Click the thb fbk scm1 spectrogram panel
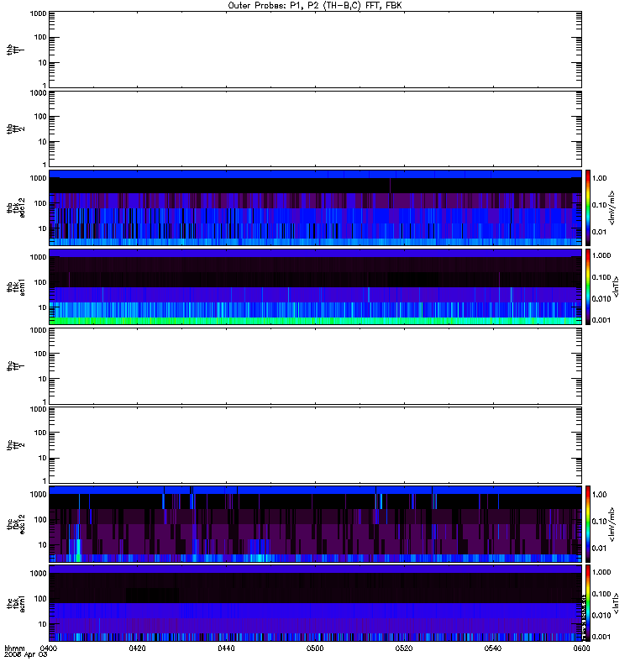 [x=315, y=286]
